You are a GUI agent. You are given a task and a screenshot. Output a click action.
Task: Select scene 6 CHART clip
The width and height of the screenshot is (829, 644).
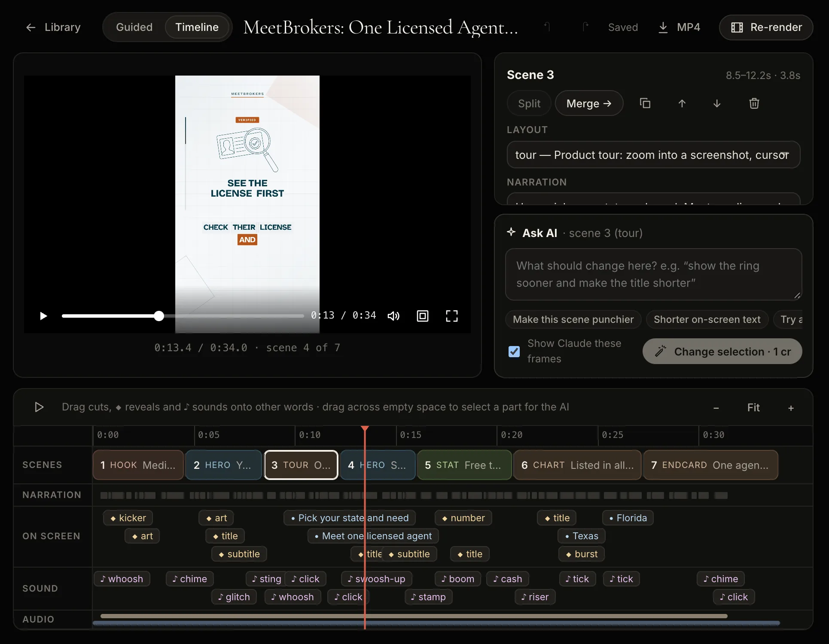pos(577,465)
